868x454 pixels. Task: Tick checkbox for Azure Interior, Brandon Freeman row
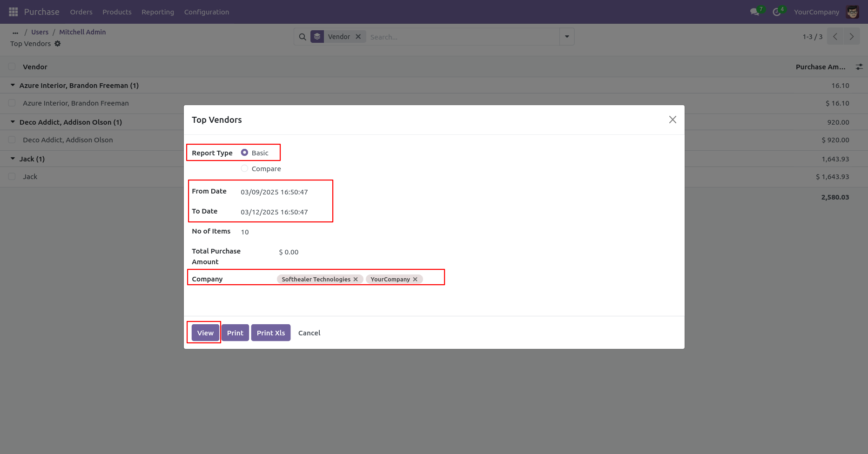coord(12,103)
